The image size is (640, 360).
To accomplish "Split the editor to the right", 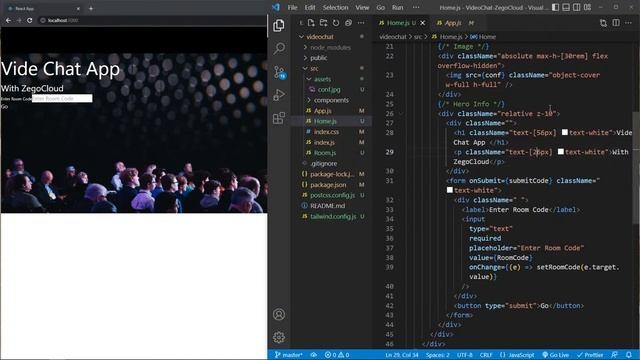I will (616, 23).
